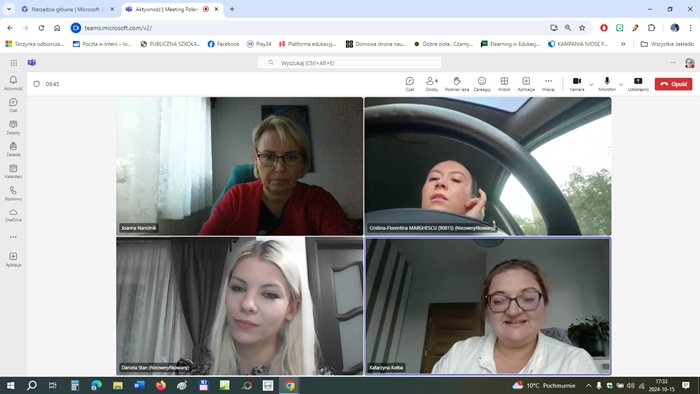Click the Wyszukaj search field
This screenshot has height=394, width=700.
click(350, 63)
